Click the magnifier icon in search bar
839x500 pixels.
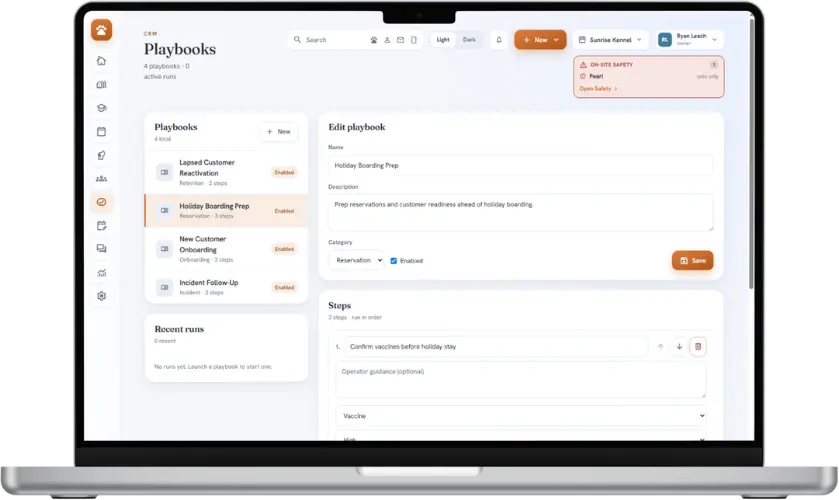pos(297,40)
